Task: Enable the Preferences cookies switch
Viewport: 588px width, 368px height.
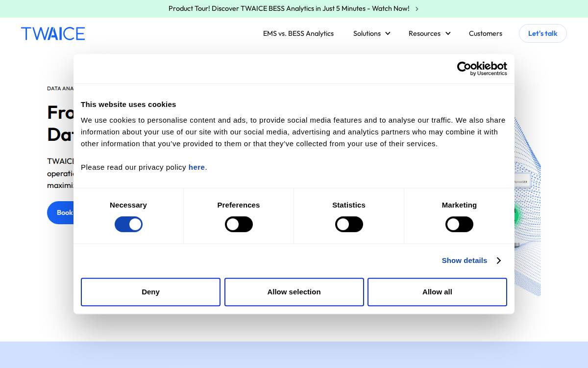Action: [x=239, y=224]
